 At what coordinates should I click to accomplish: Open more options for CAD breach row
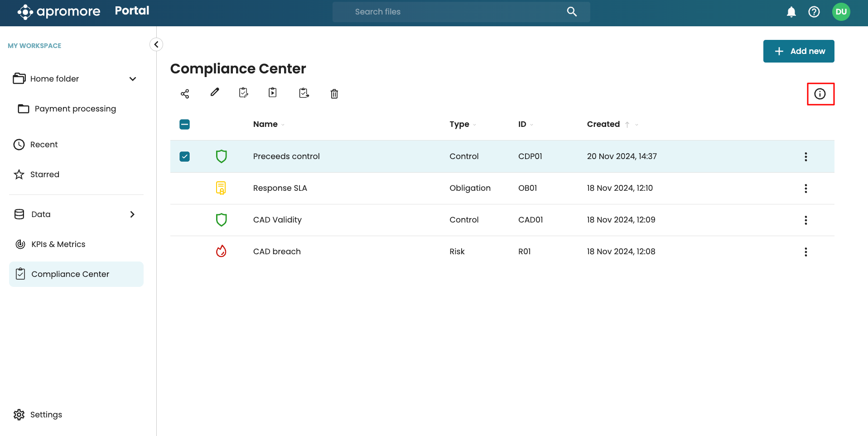[x=805, y=252]
